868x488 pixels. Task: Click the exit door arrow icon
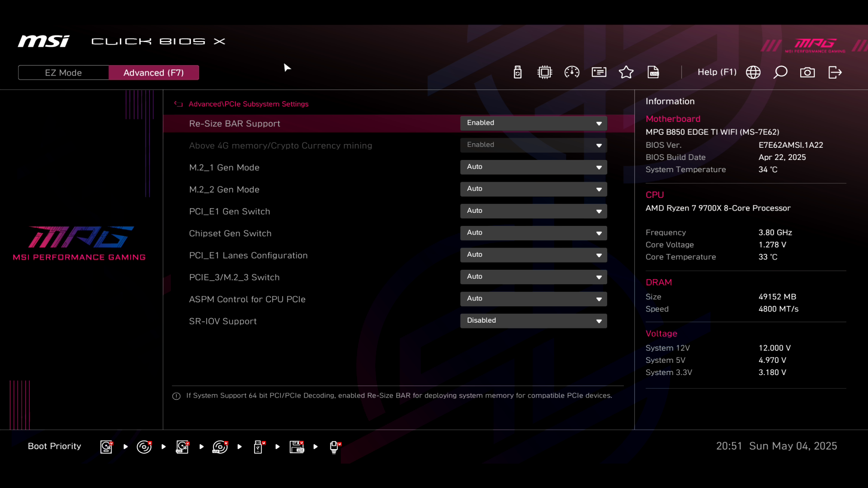pyautogui.click(x=835, y=72)
